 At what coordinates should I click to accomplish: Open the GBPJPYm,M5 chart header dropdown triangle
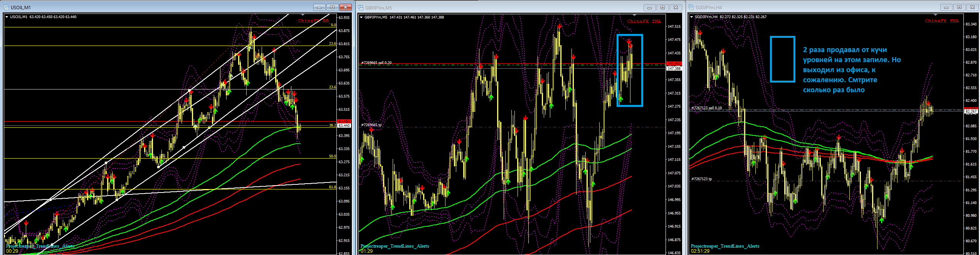(361, 17)
